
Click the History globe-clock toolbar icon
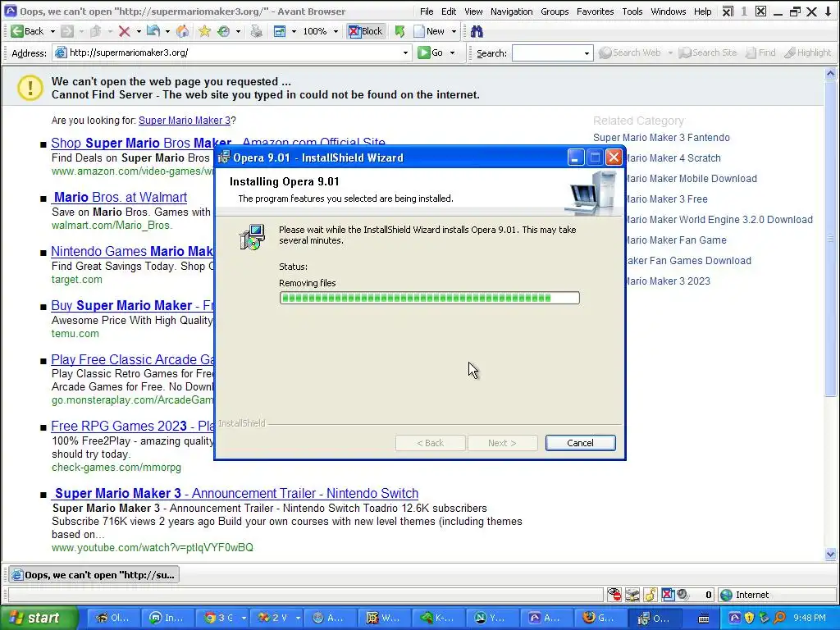(223, 32)
